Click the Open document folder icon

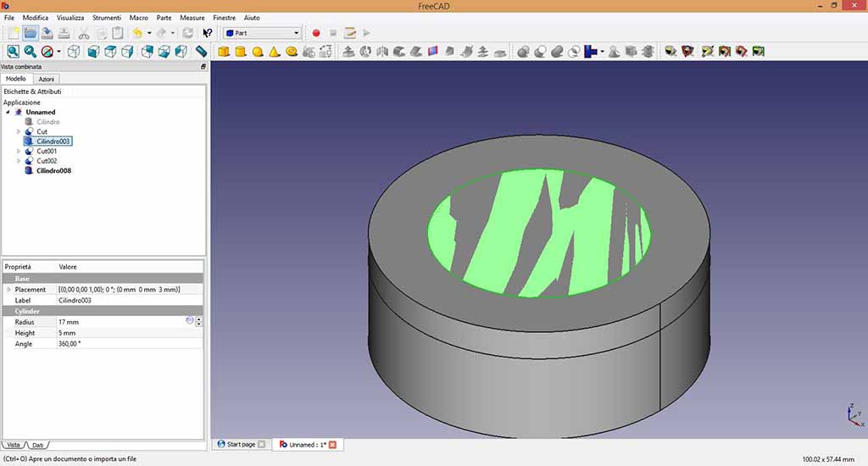coord(31,33)
